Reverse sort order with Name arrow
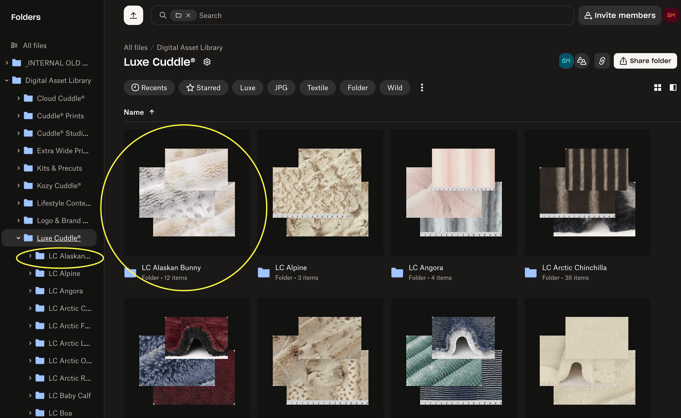The width and height of the screenshot is (681, 418). [x=152, y=112]
